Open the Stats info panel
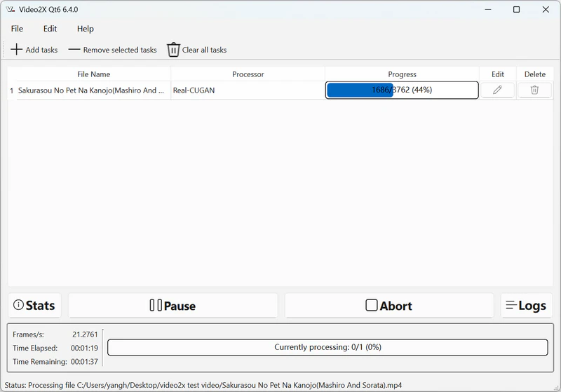The image size is (561, 392). [34, 306]
